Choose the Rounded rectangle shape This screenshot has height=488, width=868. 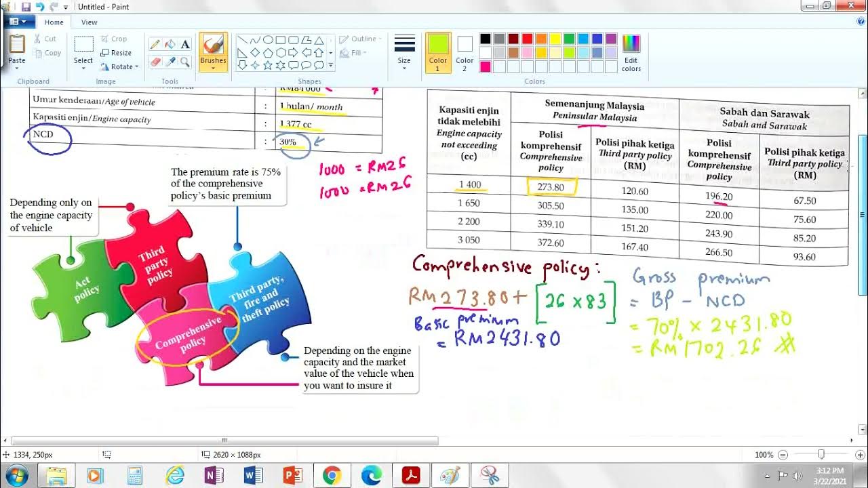[x=294, y=40]
